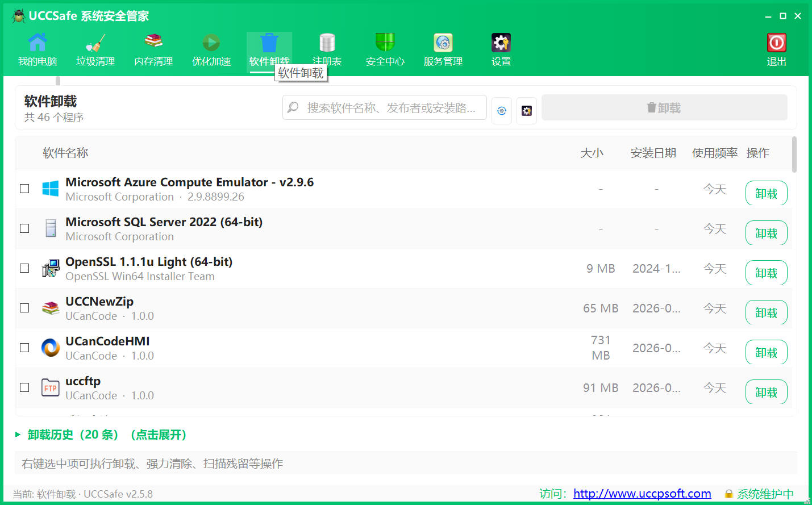Open the http://www.uccpsoft.com link

[x=642, y=494]
